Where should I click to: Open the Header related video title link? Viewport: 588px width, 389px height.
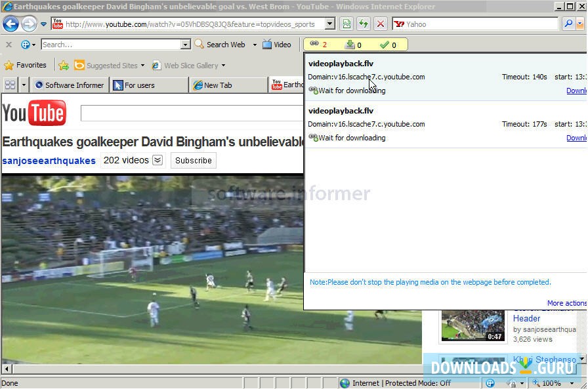point(526,319)
